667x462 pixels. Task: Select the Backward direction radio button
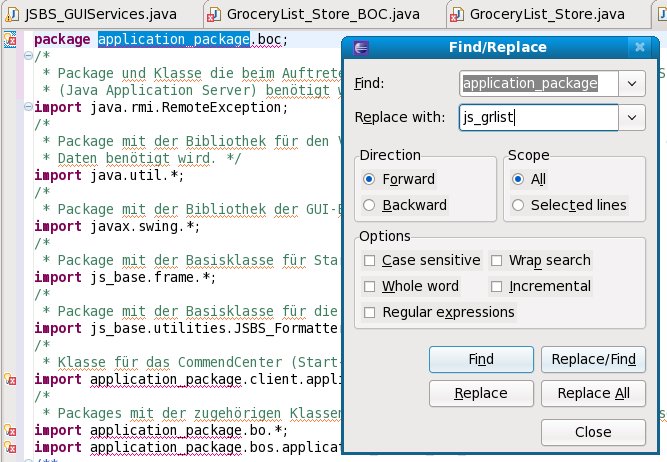[x=371, y=205]
